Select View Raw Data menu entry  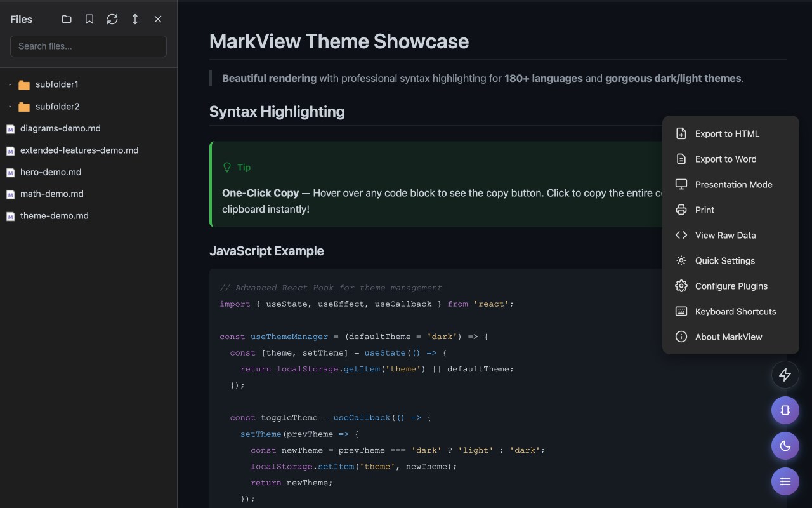(x=730, y=235)
